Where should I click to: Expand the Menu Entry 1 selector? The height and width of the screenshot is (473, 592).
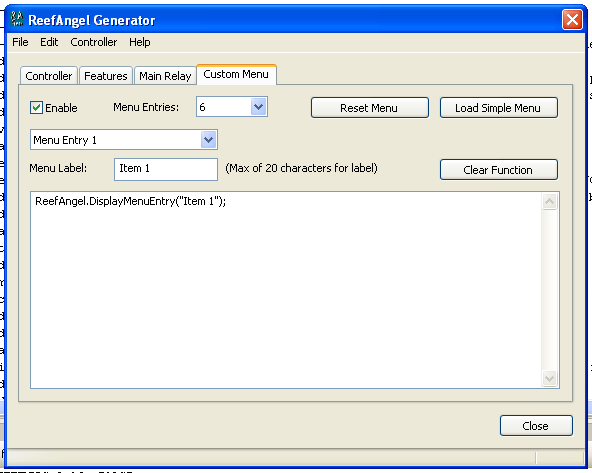(208, 140)
